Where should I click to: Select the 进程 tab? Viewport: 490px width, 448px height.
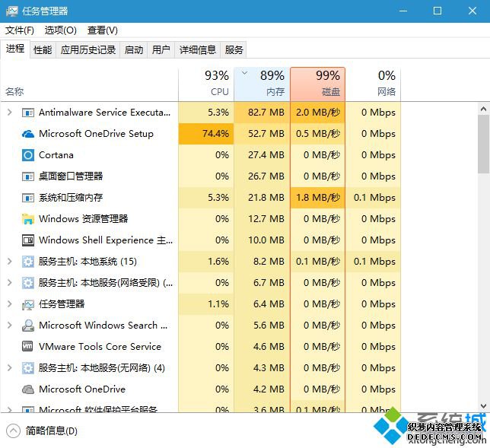(15, 49)
